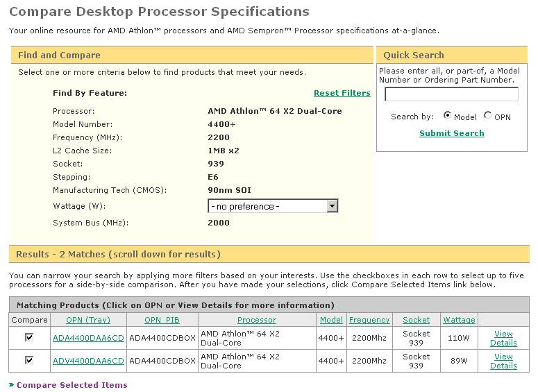Viewport: 538px width, 392px height.
Task: Click the Stepping value E6
Action: pos(212,177)
